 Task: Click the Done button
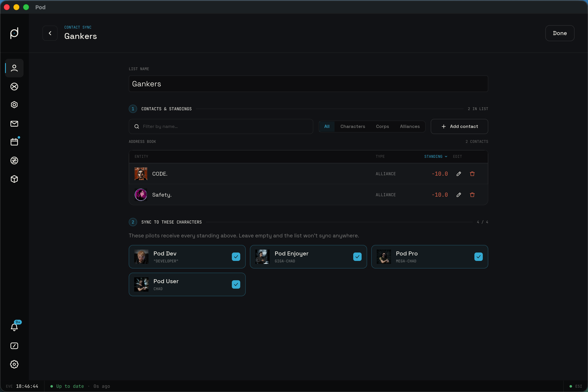pos(560,33)
